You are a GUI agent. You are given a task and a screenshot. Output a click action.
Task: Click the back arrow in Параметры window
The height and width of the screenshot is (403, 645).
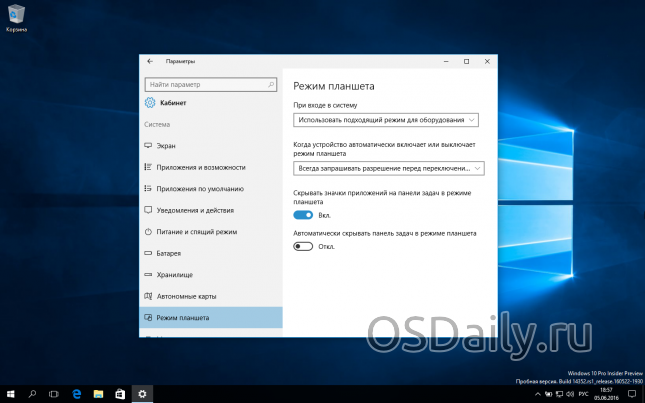150,62
